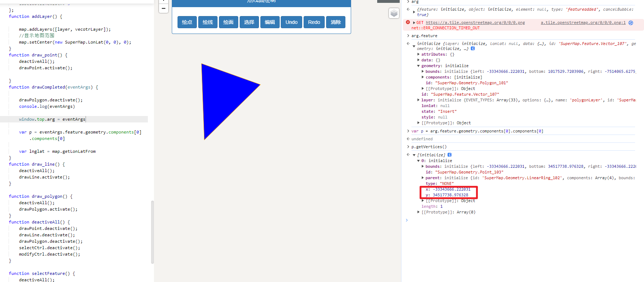Screen dimensions: 644x282
Task: Open the a.tile.openstreetmap.org/0/0/0.png:1 source link
Action: (583, 22)
